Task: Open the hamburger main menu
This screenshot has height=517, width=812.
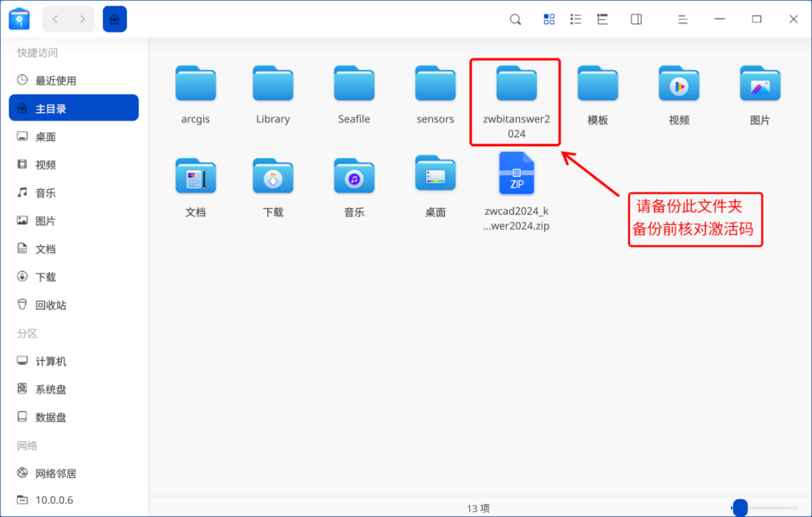Action: [682, 20]
